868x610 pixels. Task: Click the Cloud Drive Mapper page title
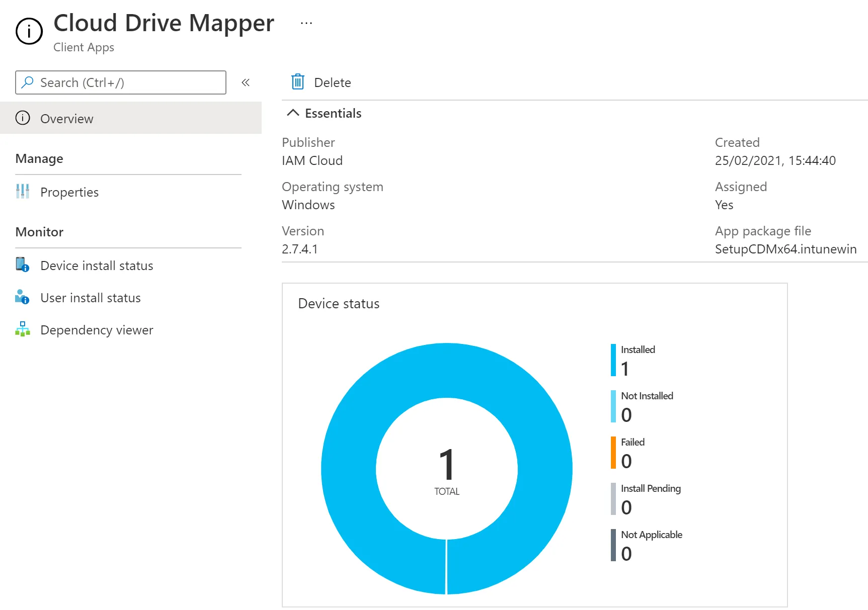tap(164, 23)
